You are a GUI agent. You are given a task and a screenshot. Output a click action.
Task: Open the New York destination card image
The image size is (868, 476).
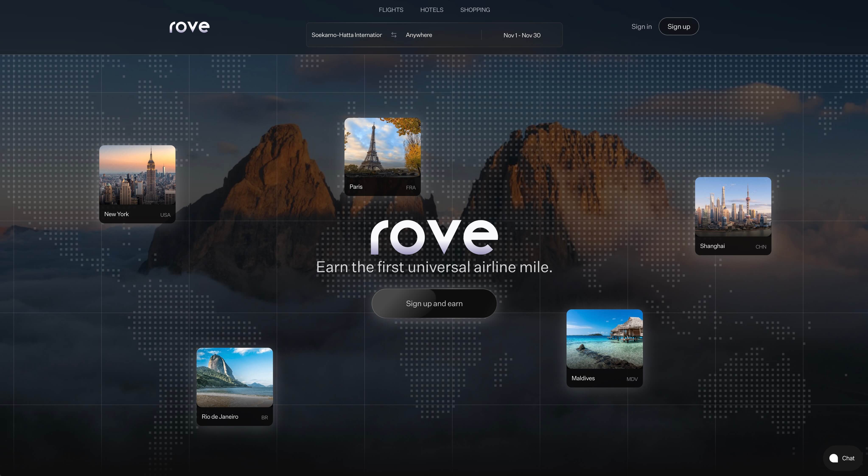(137, 175)
